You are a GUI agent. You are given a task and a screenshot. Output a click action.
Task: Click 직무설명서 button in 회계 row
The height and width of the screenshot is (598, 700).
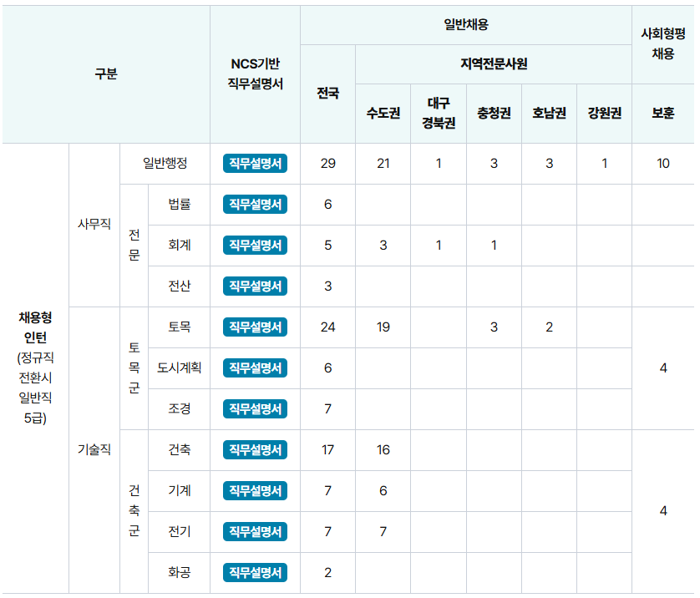(x=255, y=246)
